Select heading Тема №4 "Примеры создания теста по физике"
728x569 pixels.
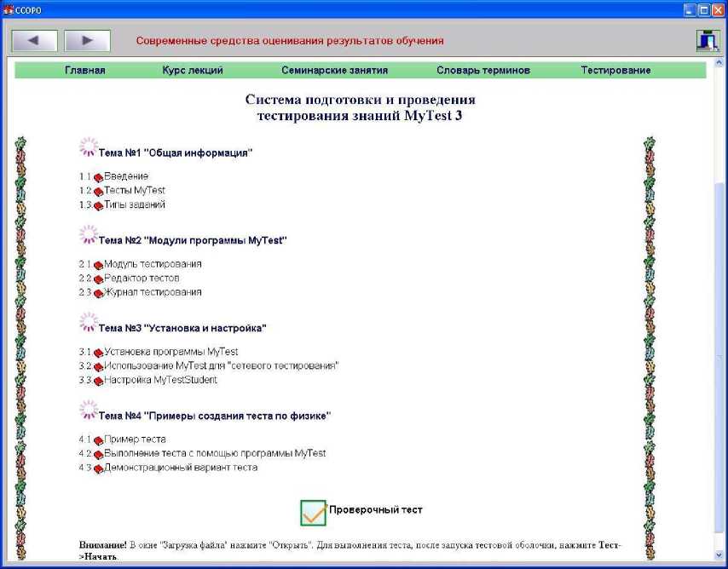pyautogui.click(x=215, y=417)
